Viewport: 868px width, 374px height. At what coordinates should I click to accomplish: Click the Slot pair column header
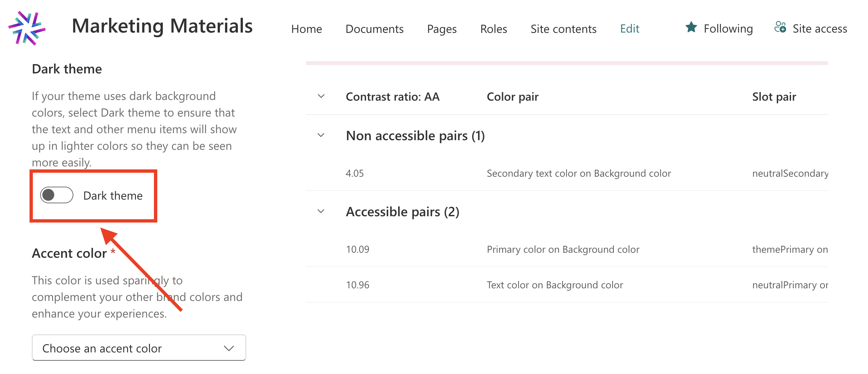(774, 97)
